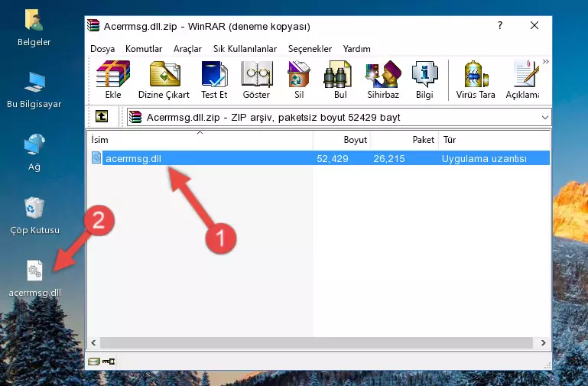588x386 pixels.
Task: Sort the list by İsim column
Action: point(200,139)
